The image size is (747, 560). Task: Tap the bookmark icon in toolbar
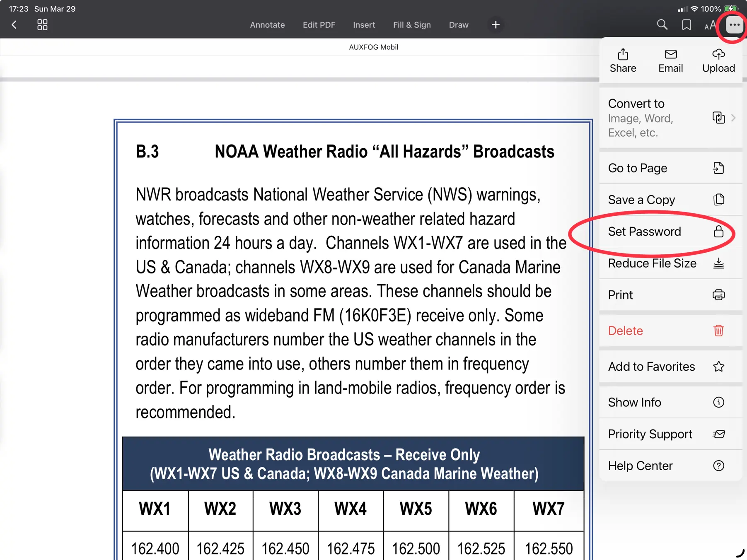click(x=686, y=25)
